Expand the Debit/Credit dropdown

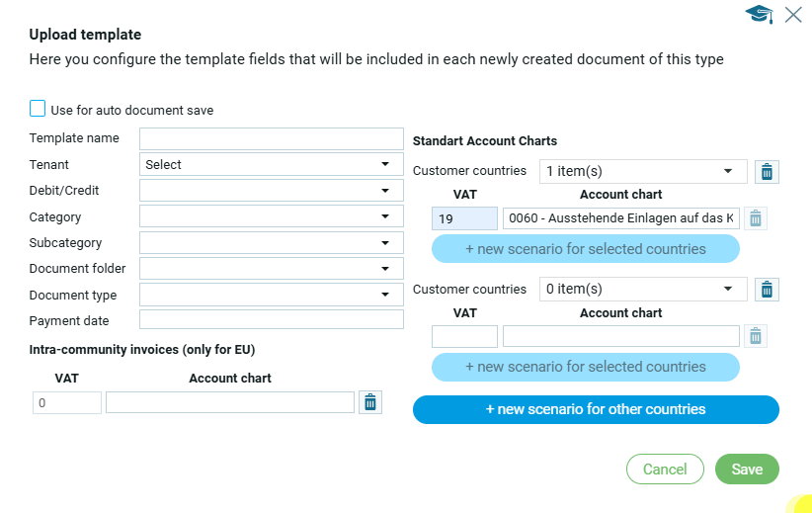coord(272,191)
